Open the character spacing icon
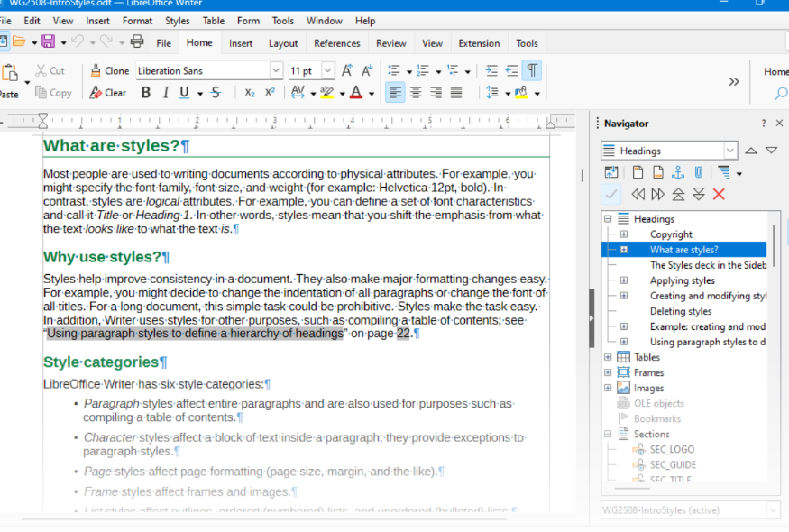Screen dimensions: 789x532 pyautogui.click(x=298, y=93)
